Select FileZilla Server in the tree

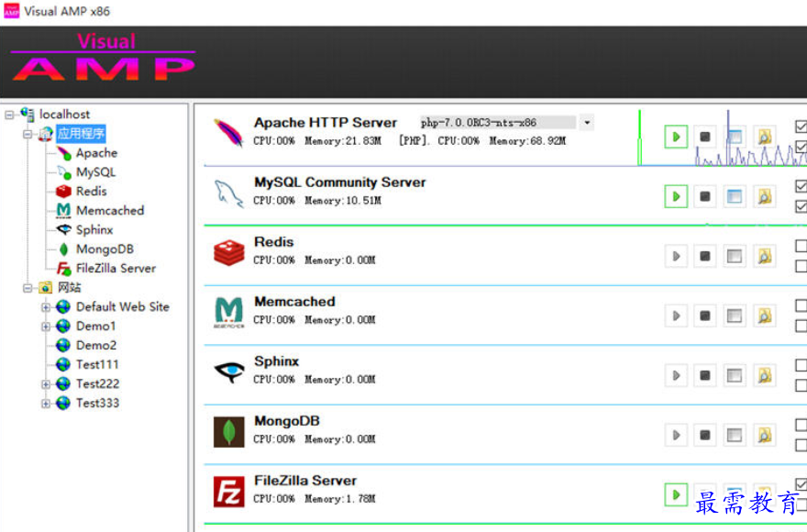pyautogui.click(x=116, y=269)
